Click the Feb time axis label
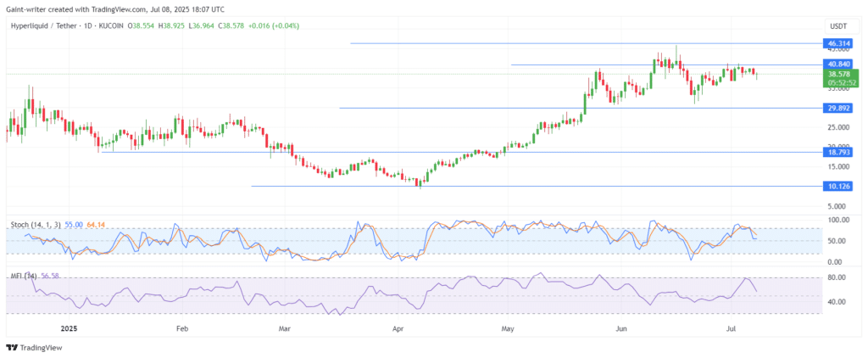 pos(182,329)
